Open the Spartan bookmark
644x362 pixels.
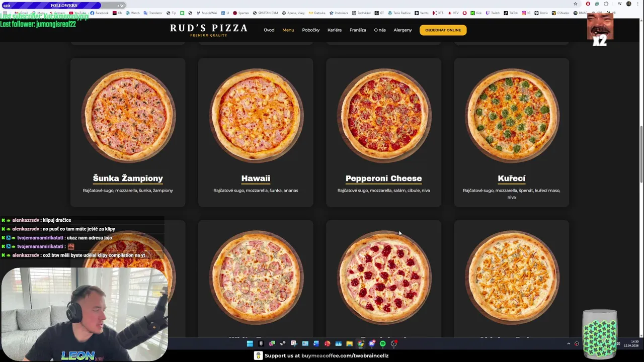tap(241, 13)
